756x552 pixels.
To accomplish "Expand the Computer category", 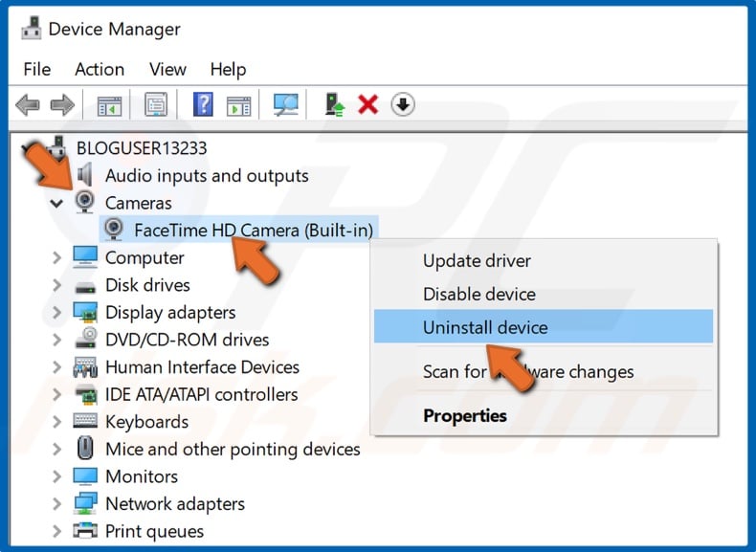I will (56, 257).
